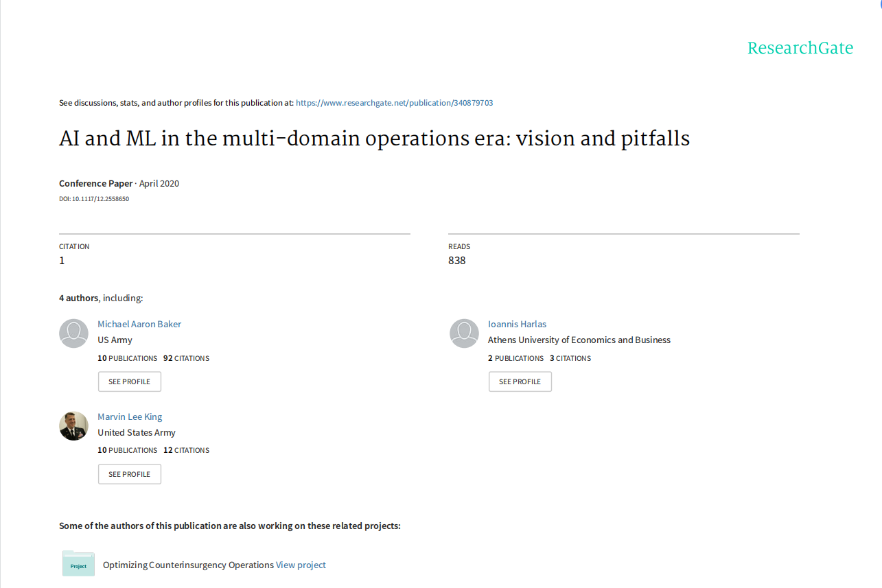Open Marvin Lee King's name link
This screenshot has height=588, width=882.
tap(130, 416)
